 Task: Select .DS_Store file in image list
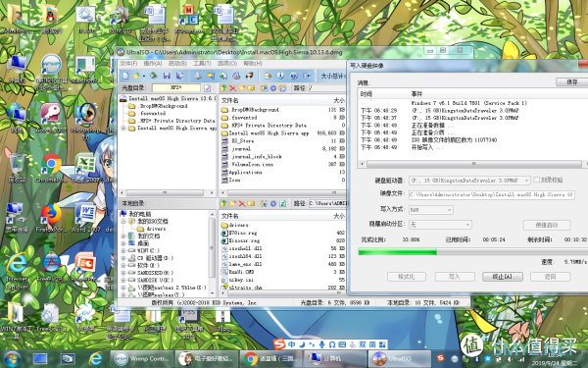(x=242, y=140)
